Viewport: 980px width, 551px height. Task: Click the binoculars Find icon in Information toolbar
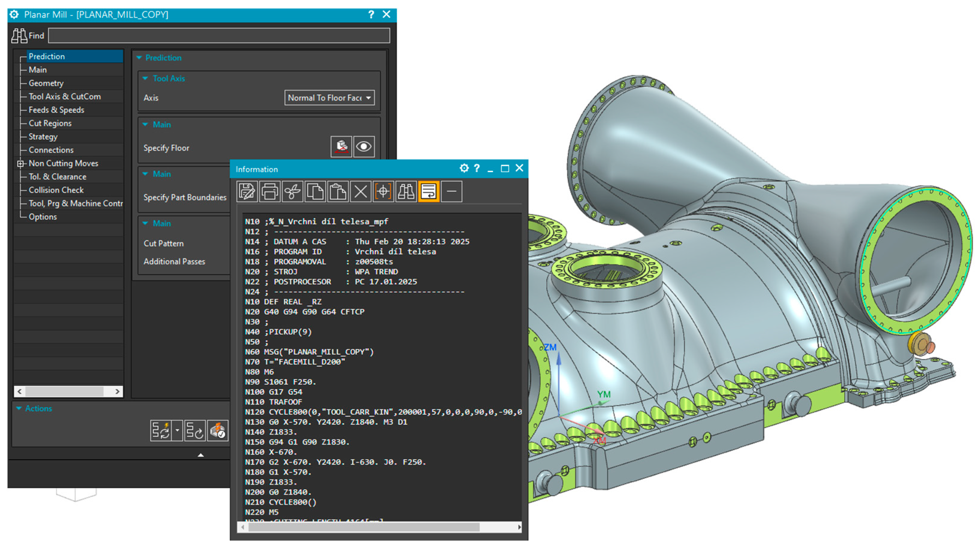(406, 191)
